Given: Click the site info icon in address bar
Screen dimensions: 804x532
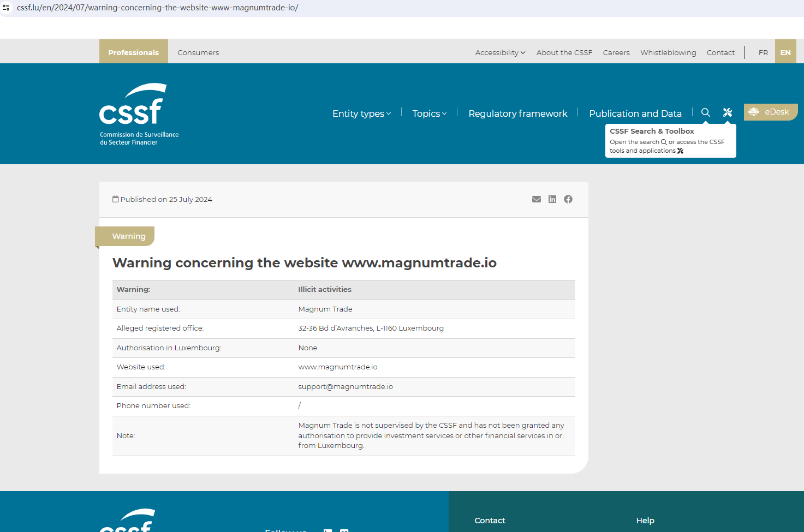Looking at the screenshot, I should [6, 8].
